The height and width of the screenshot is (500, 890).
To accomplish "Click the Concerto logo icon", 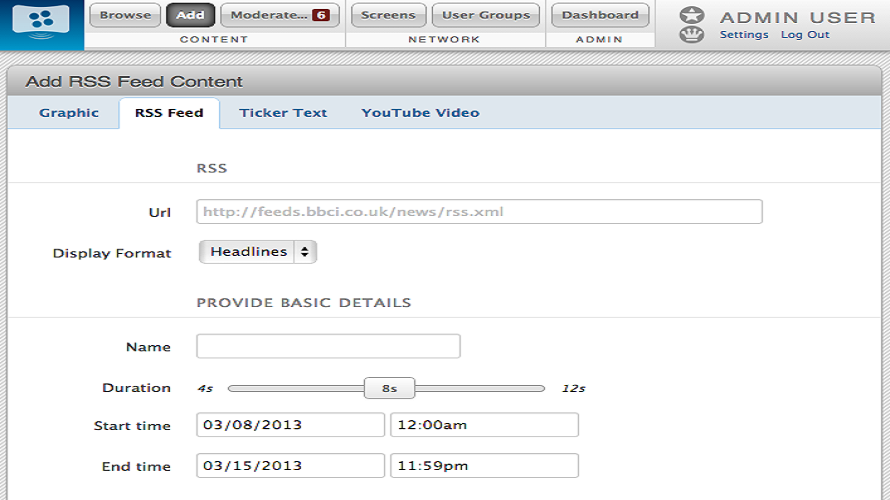I will click(x=41, y=21).
